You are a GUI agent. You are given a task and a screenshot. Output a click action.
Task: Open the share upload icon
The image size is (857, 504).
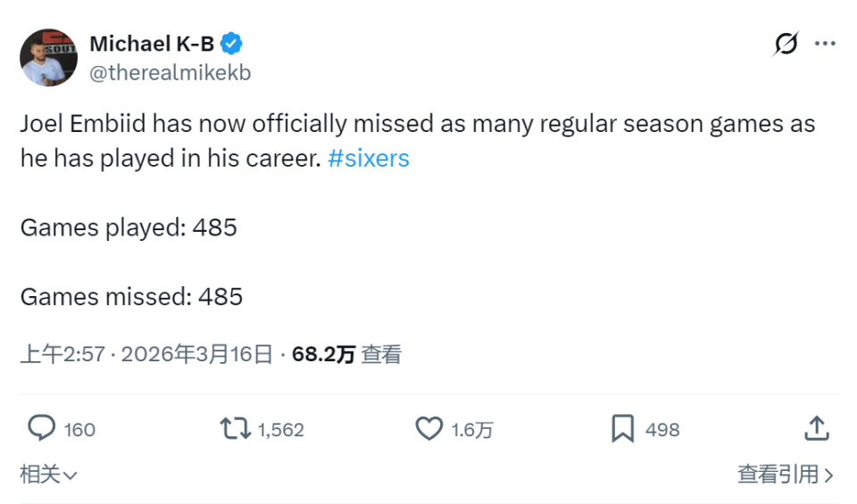click(816, 429)
